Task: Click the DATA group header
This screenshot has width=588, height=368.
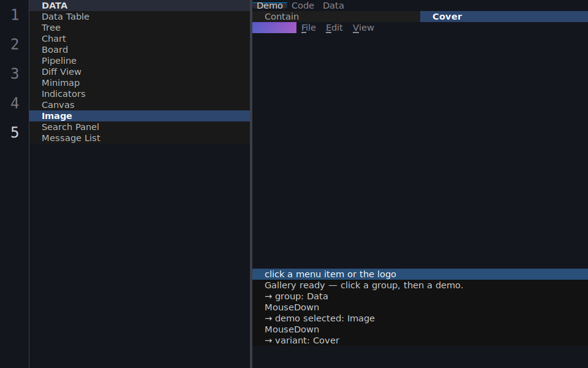Action: [140, 6]
